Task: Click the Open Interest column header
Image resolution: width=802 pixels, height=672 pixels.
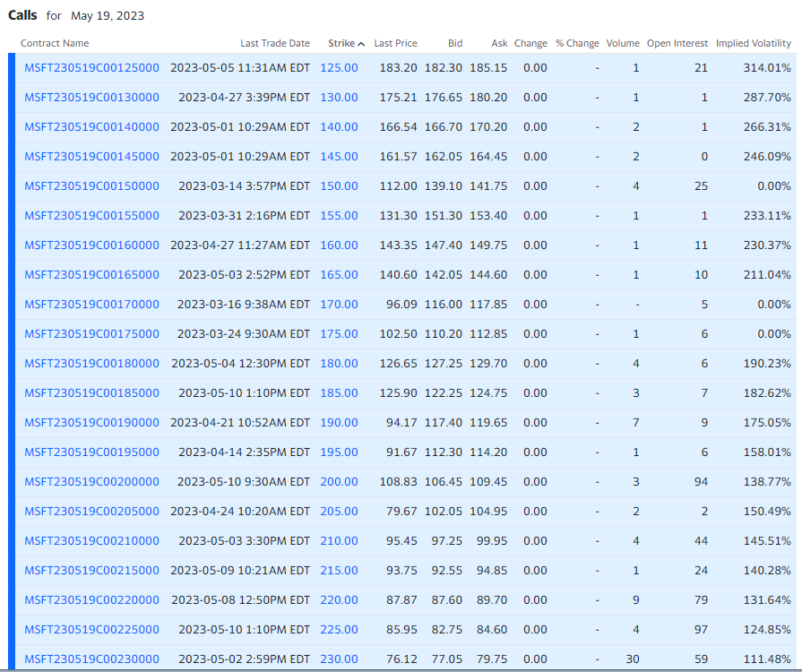Action: coord(677,44)
